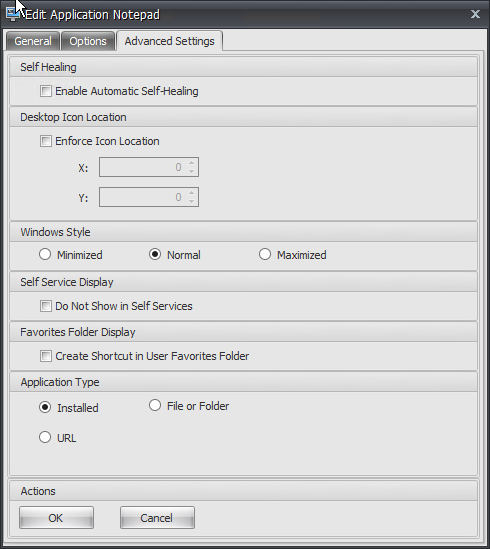Close the Edit Application Notepad dialog
490x549 pixels.
point(475,14)
